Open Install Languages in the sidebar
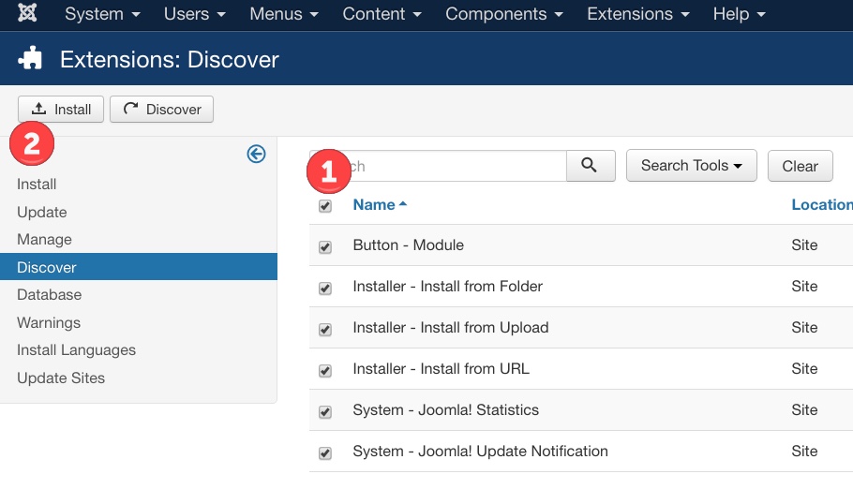 (x=76, y=349)
